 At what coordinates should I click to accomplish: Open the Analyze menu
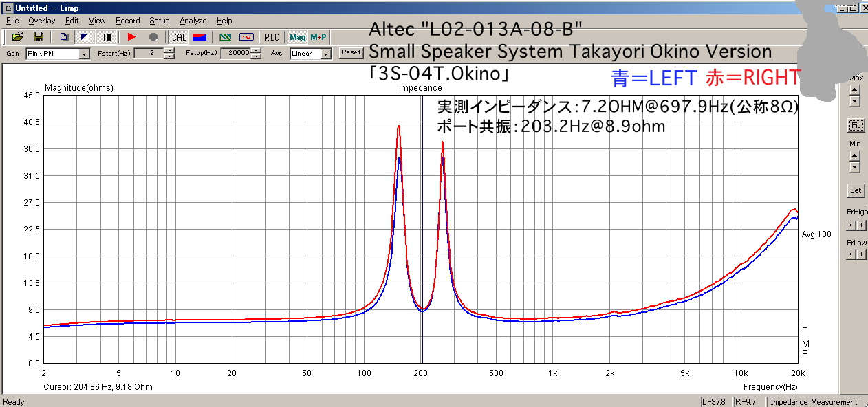coord(193,21)
